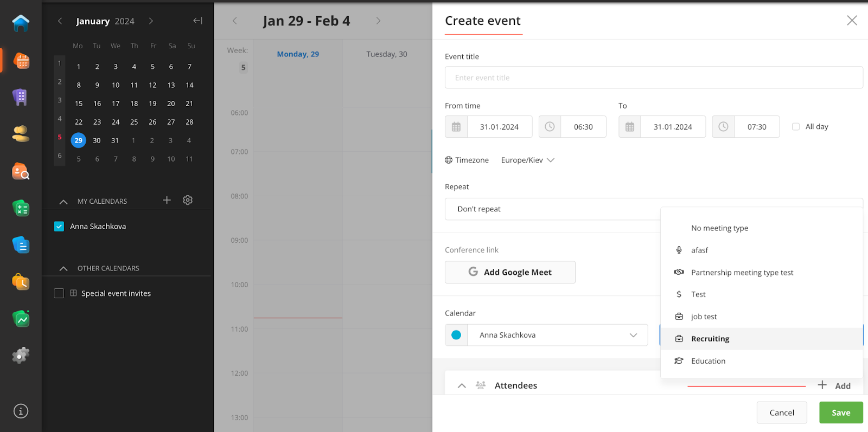Open the From time date picker icon

[x=456, y=127]
